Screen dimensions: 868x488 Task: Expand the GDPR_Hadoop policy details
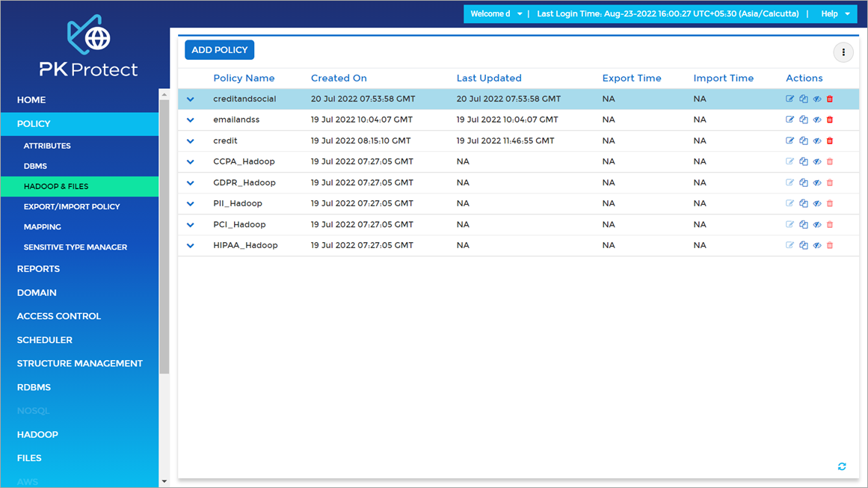[x=190, y=182]
